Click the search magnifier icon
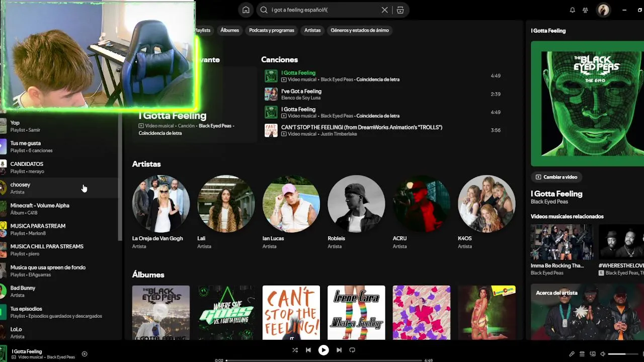The height and width of the screenshot is (362, 644). pyautogui.click(x=264, y=10)
